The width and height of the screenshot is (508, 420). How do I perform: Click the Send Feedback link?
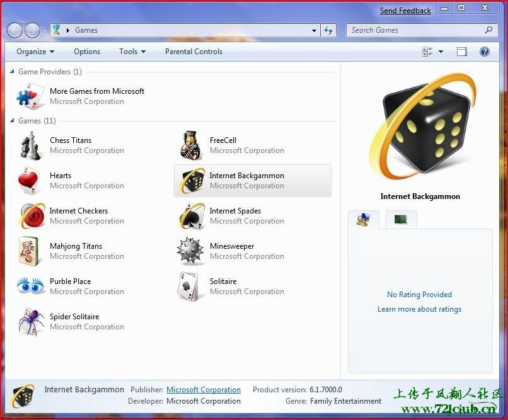coord(405,11)
